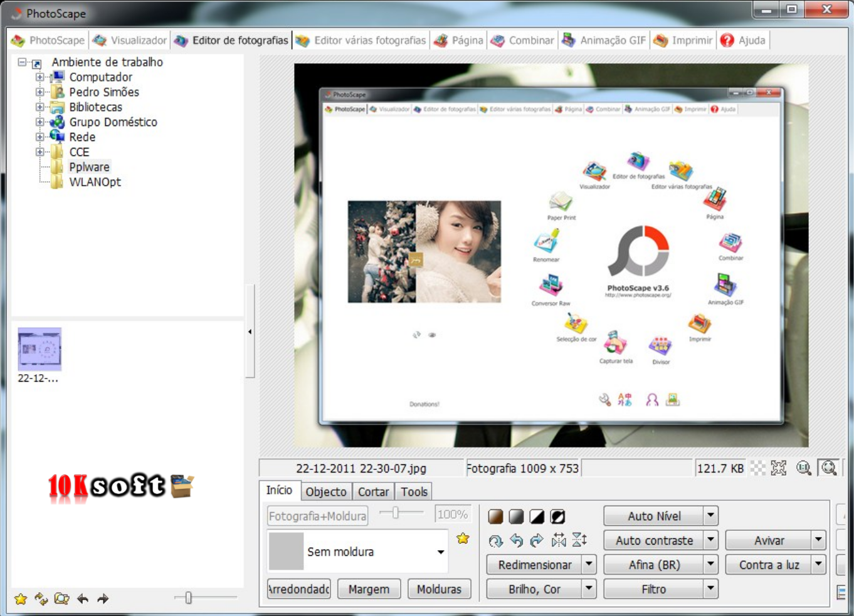Click the Computador icon in the tree
Viewport: 854px width, 616px height.
tap(57, 77)
